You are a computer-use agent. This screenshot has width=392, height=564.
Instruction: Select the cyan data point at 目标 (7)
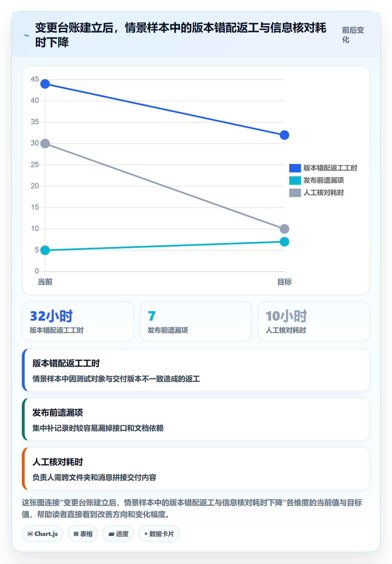coord(284,242)
